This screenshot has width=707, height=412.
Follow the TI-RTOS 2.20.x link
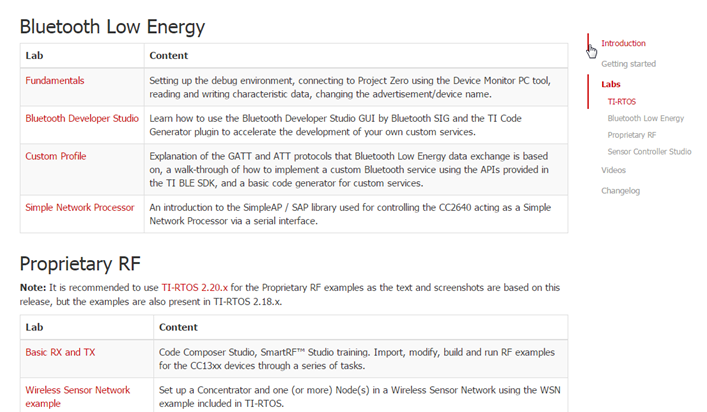[196, 287]
